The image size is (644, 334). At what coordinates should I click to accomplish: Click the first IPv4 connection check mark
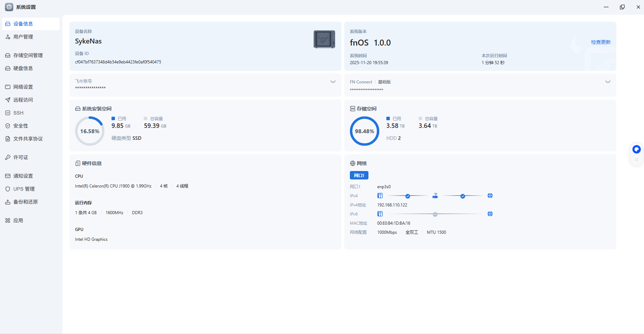[408, 196]
